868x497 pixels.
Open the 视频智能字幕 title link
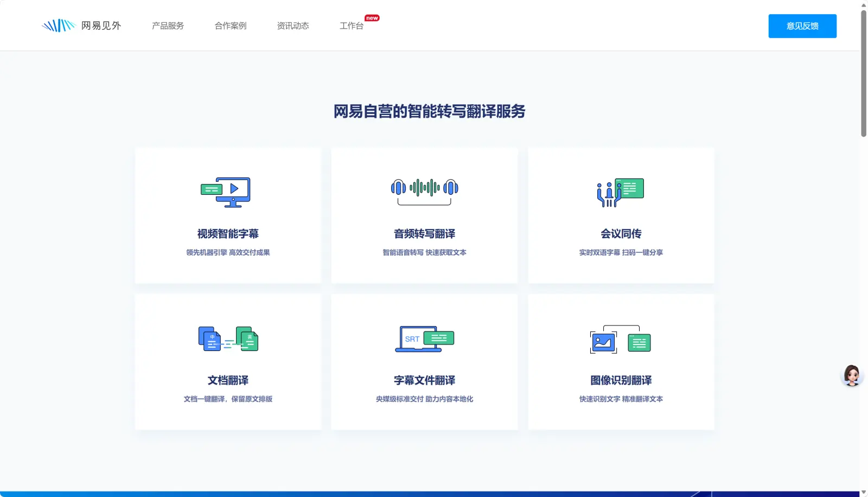[x=228, y=234]
